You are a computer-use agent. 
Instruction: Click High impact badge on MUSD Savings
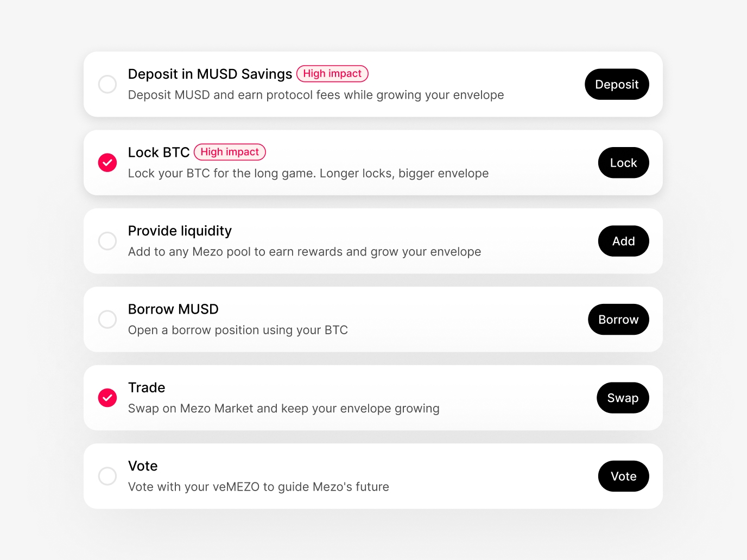click(332, 74)
